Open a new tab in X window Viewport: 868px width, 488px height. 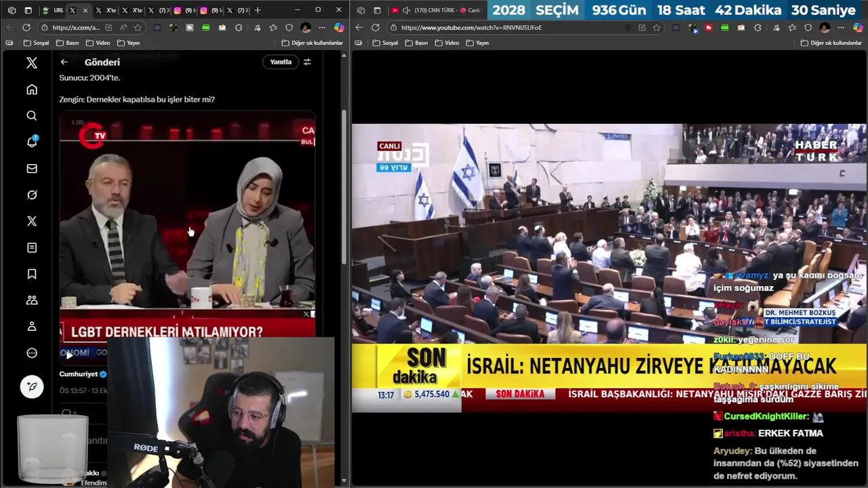[257, 10]
